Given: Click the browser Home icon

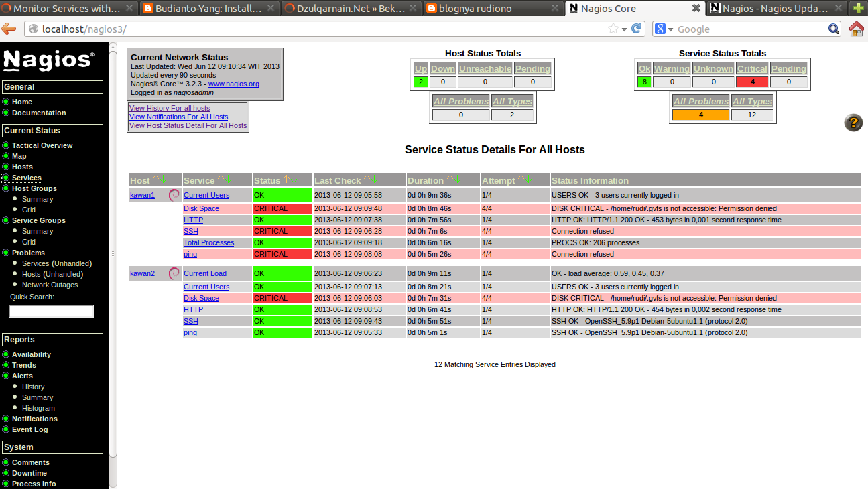Looking at the screenshot, I should click(x=856, y=29).
